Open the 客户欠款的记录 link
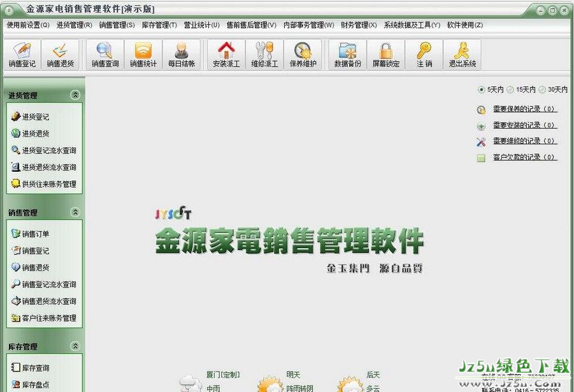This screenshot has height=392, width=574. [x=525, y=157]
